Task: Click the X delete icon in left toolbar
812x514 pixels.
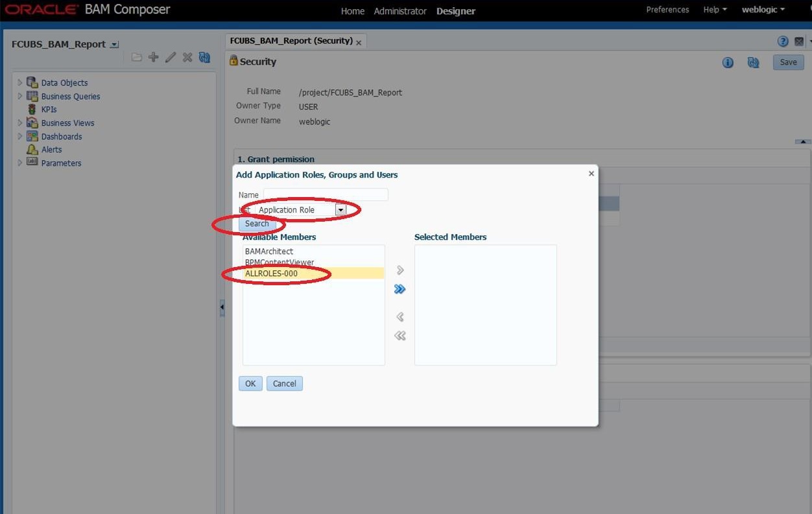Action: (187, 57)
